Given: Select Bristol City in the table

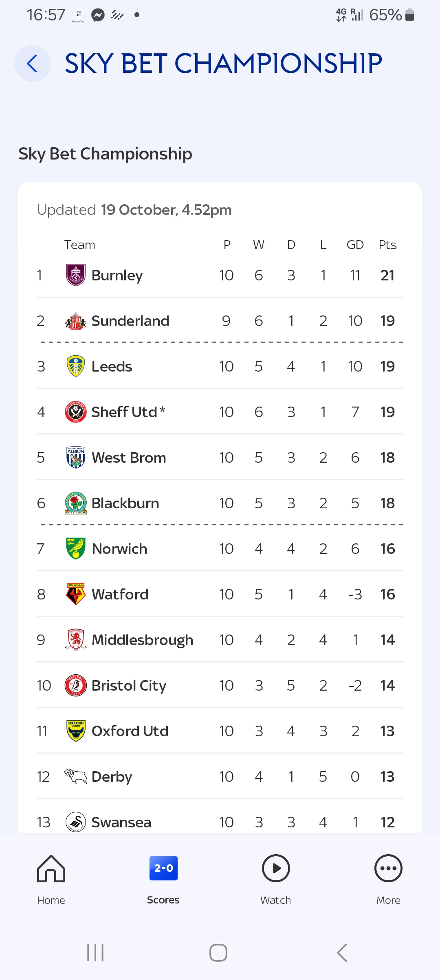Looking at the screenshot, I should (129, 686).
